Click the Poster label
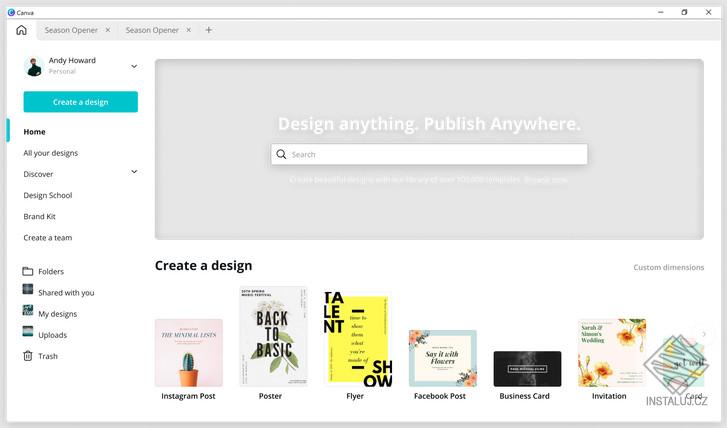 tap(270, 396)
